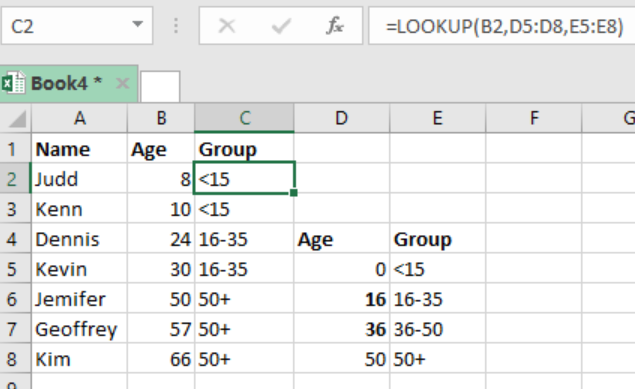Click the formula bar with LOOKUP formula
Viewport: 635px width, 389px height.
(502, 26)
